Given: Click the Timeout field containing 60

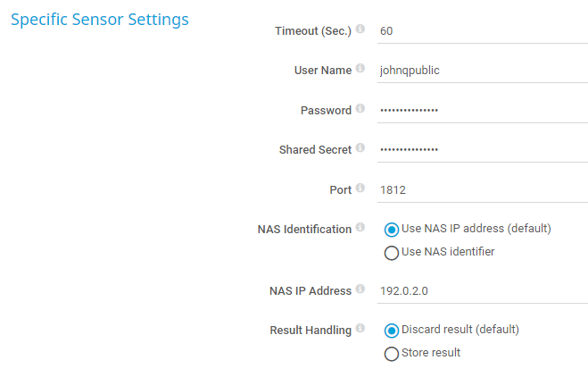Looking at the screenshot, I should pyautogui.click(x=482, y=30).
